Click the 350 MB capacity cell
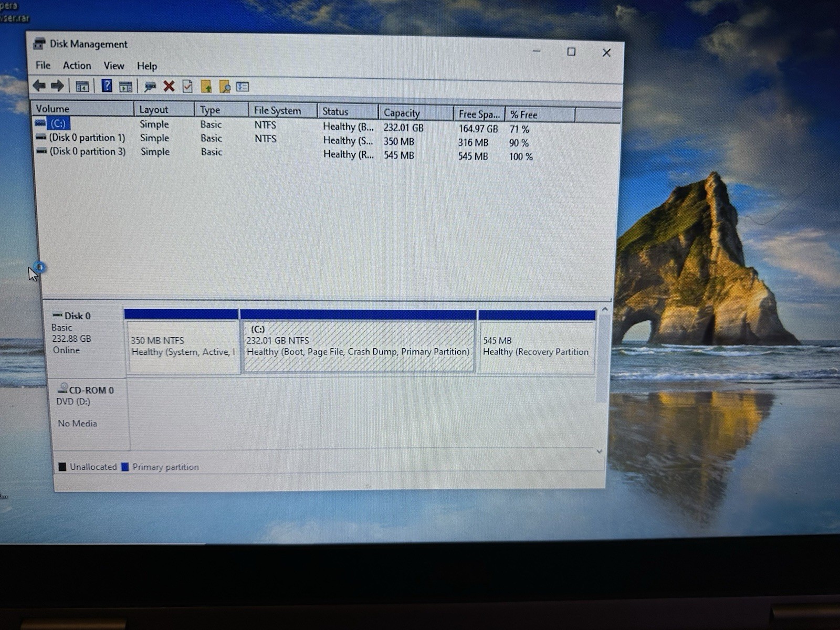 (x=399, y=141)
